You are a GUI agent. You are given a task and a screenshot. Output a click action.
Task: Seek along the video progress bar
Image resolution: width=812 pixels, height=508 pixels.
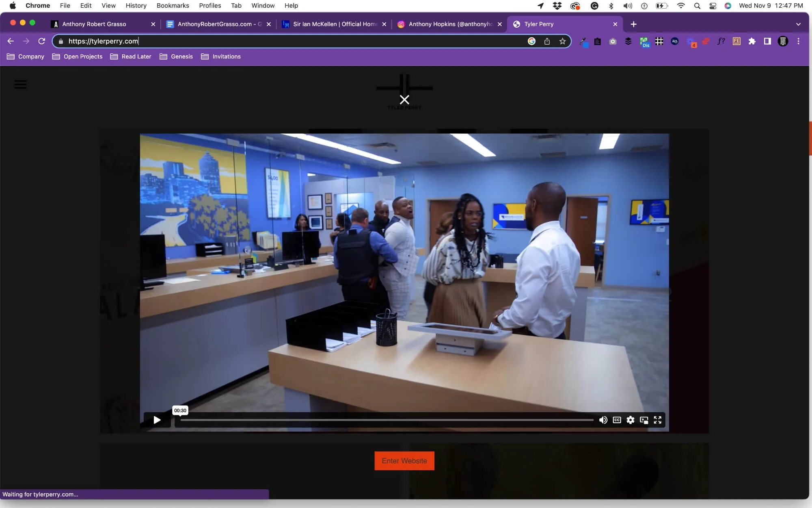387,420
